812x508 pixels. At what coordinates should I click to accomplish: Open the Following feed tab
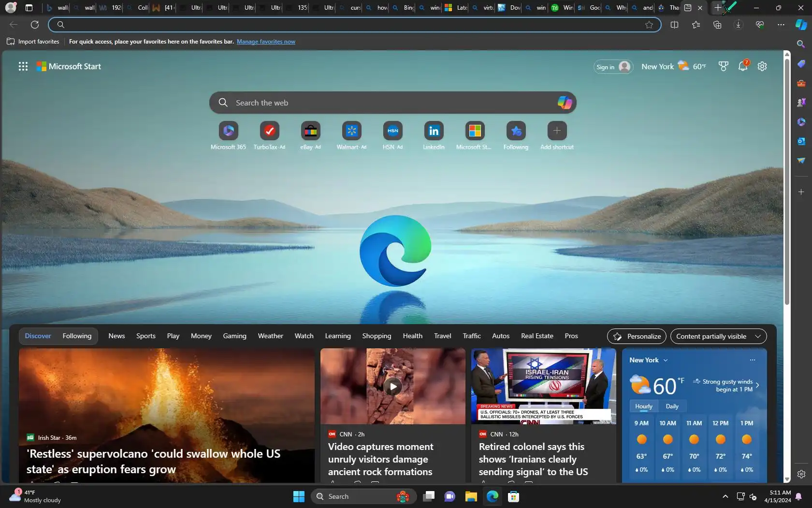tap(77, 336)
